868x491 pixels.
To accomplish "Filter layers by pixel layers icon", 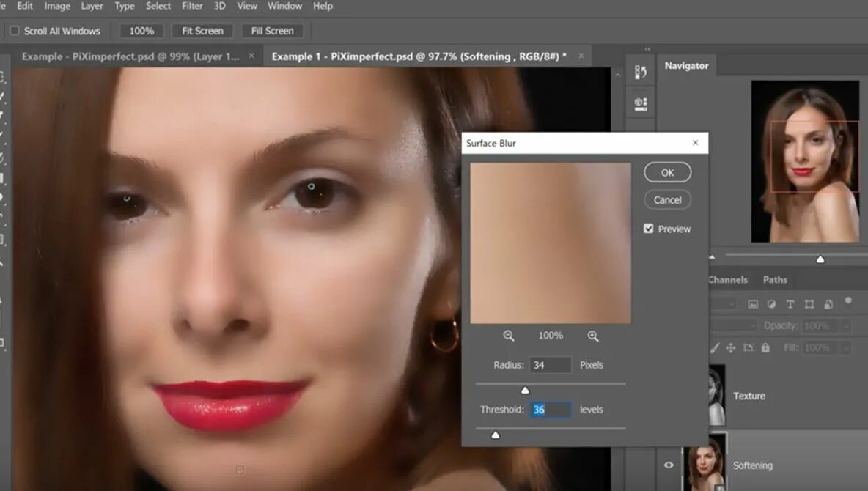I will tap(753, 304).
